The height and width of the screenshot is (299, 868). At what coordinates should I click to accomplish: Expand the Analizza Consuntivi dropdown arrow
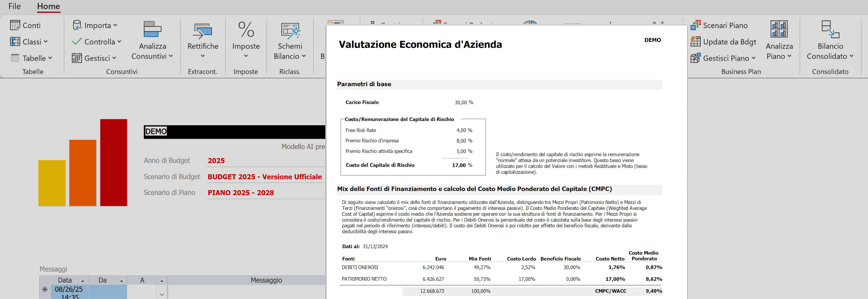pyautogui.click(x=171, y=56)
